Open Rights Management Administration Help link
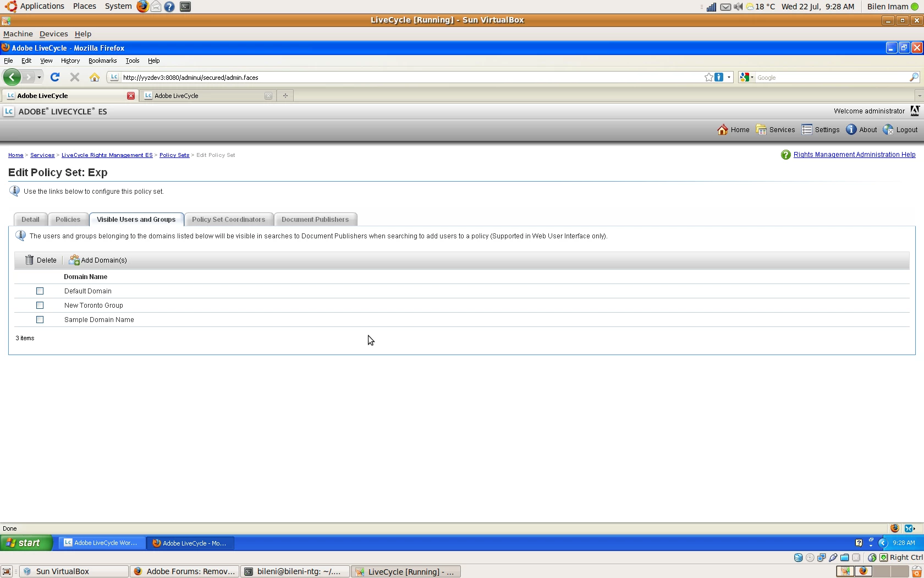924x578 pixels. (854, 155)
